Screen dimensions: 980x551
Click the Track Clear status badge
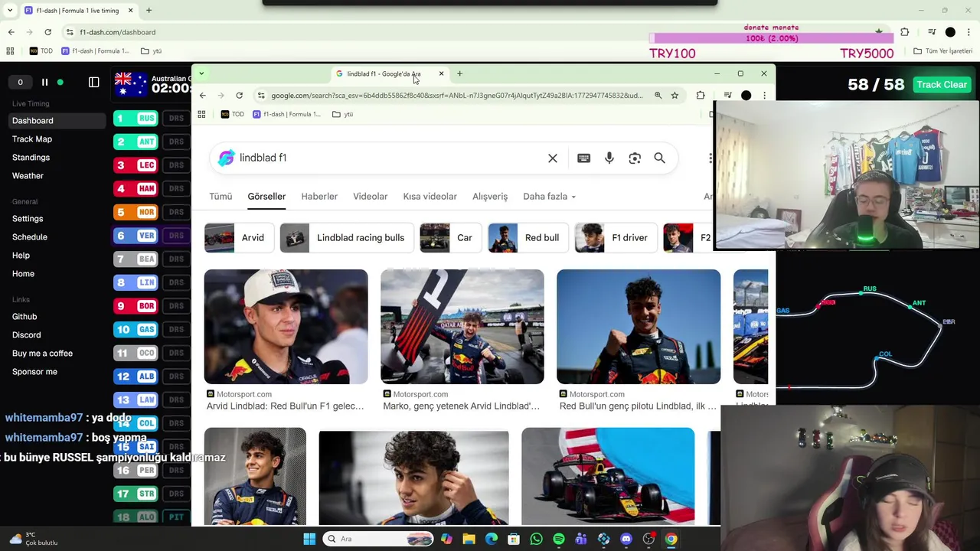pyautogui.click(x=942, y=84)
